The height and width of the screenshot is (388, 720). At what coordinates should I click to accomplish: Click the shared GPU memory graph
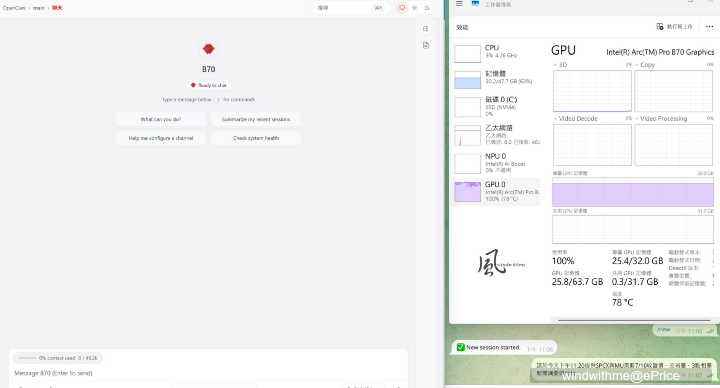[x=633, y=230]
